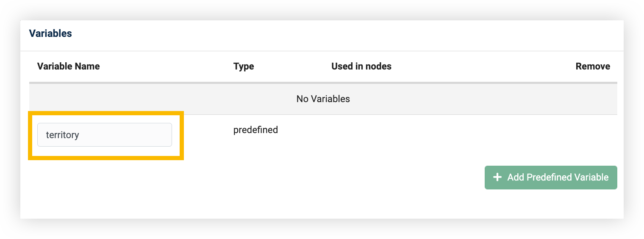The width and height of the screenshot is (644, 239).
Task: Click the predefined type label
Action: [255, 130]
